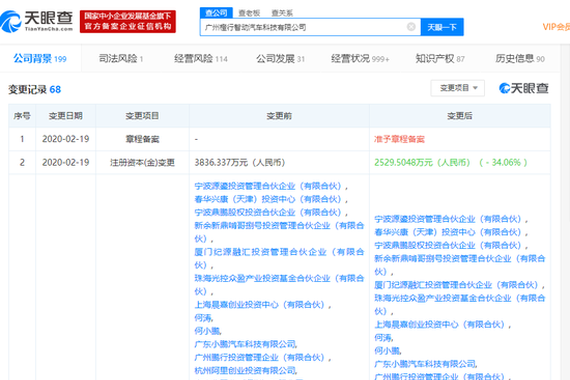Click the 变更后 column header
Screen dimensions: 570x380
point(459,116)
